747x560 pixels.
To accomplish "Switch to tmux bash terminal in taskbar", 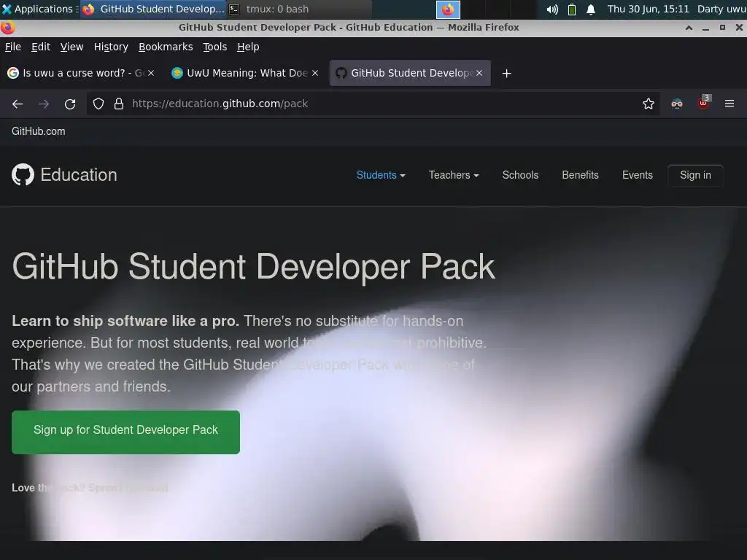I will coord(299,9).
